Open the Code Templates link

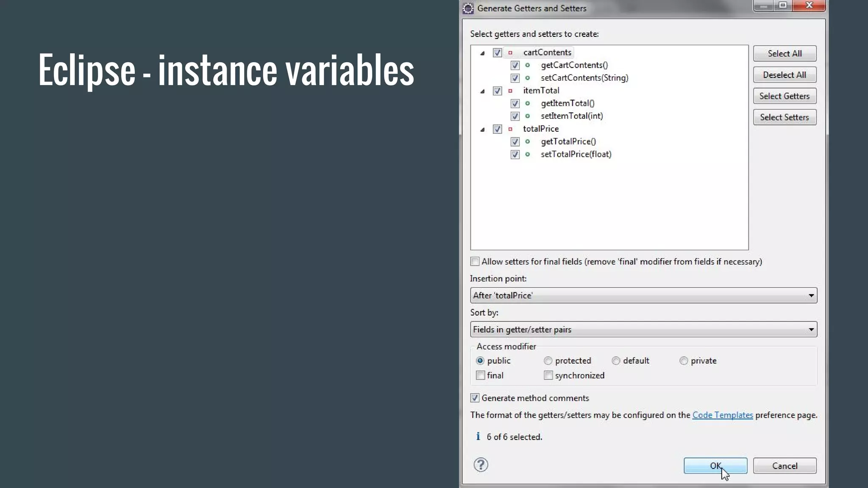pos(722,415)
